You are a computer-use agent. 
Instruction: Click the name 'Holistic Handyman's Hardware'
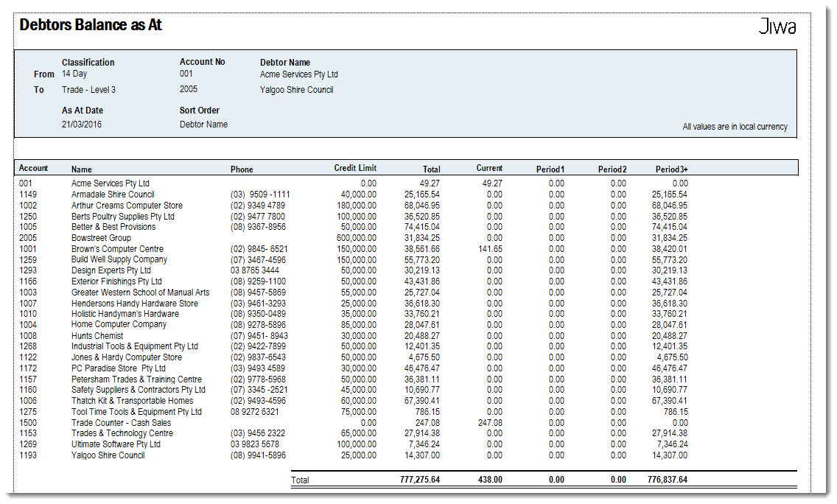[125, 314]
